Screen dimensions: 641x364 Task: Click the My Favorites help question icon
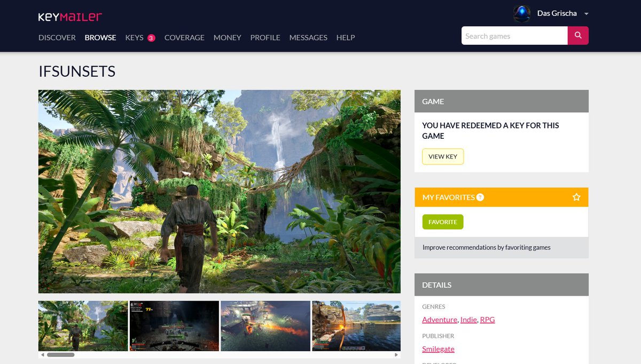coord(480,197)
